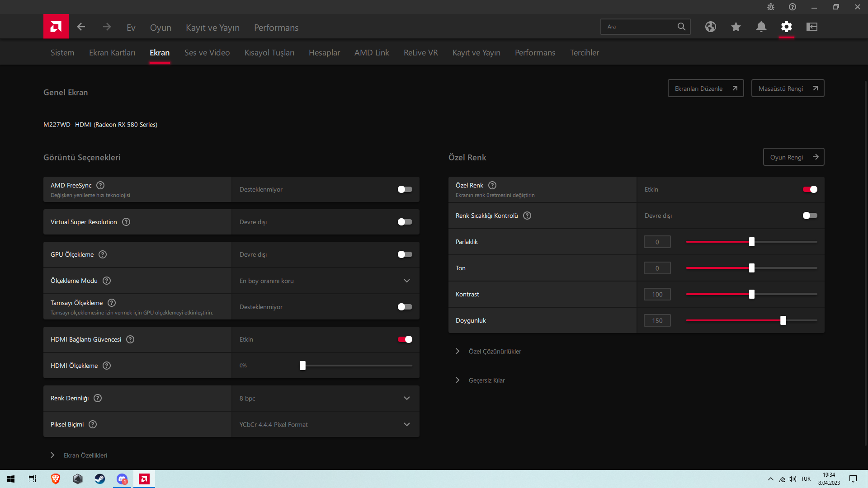Click the Oyun Rengi button
Viewport: 868px width, 488px height.
(793, 157)
